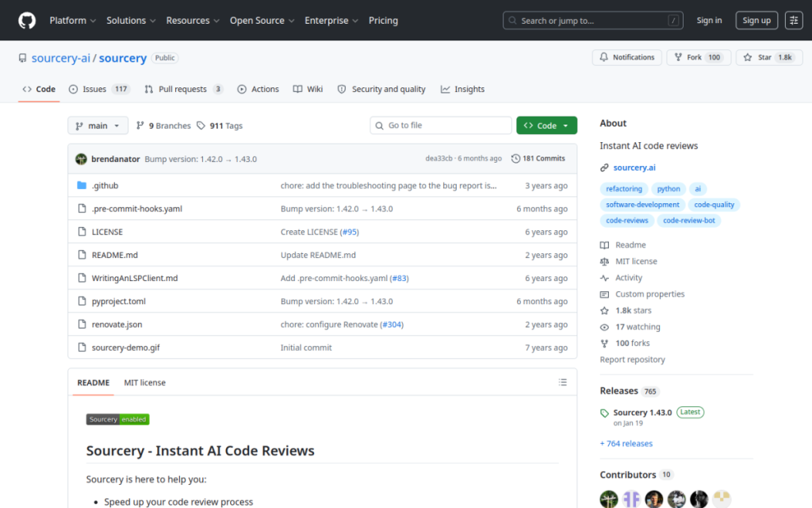Screen dimensions: 812x508
Task: View the 17 watching link
Action: pyautogui.click(x=630, y=327)
